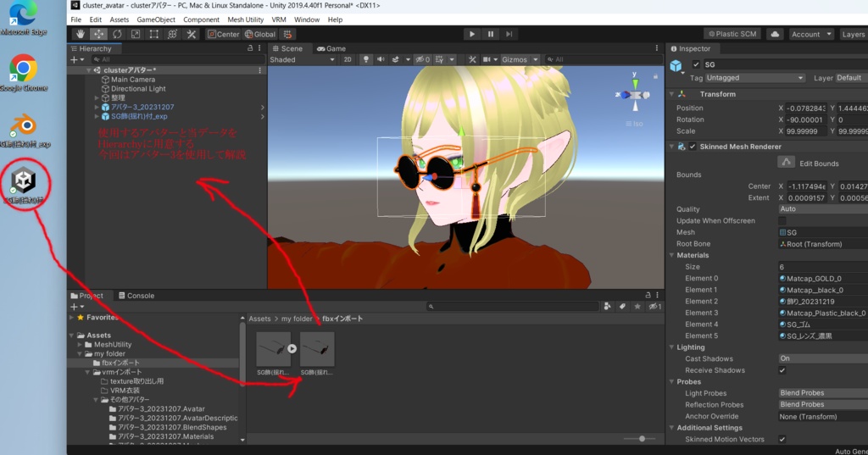
Task: Toggle Global handle rotation button
Action: 260,35
